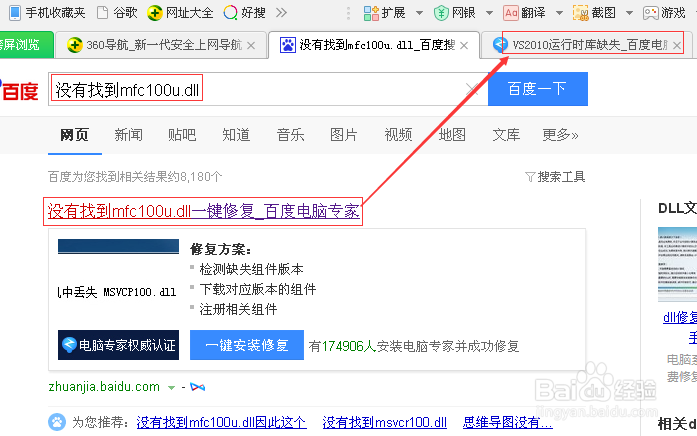Screen dimensions: 697x436
Task: Click the 电脑专家权威认证 badge
Action: (118, 345)
